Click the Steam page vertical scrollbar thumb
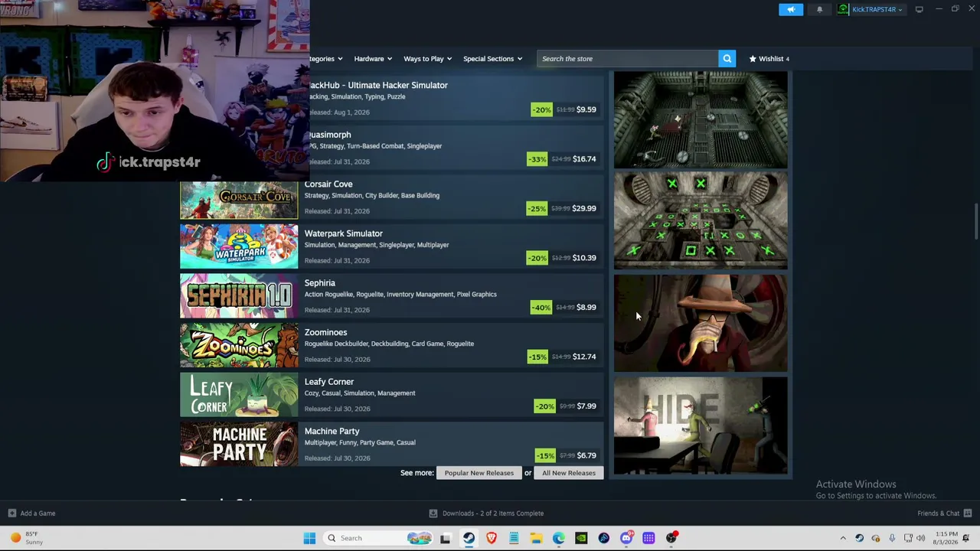Image resolution: width=980 pixels, height=551 pixels. 976,222
